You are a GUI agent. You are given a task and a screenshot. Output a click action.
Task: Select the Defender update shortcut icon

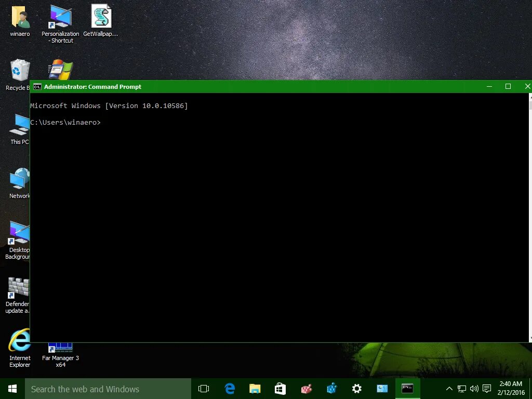(19, 287)
